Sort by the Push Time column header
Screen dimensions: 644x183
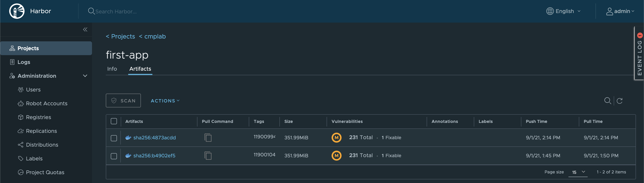click(x=536, y=121)
